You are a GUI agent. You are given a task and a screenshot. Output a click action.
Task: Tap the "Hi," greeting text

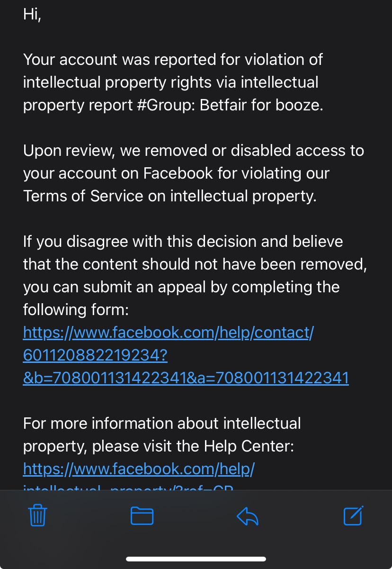coord(32,14)
